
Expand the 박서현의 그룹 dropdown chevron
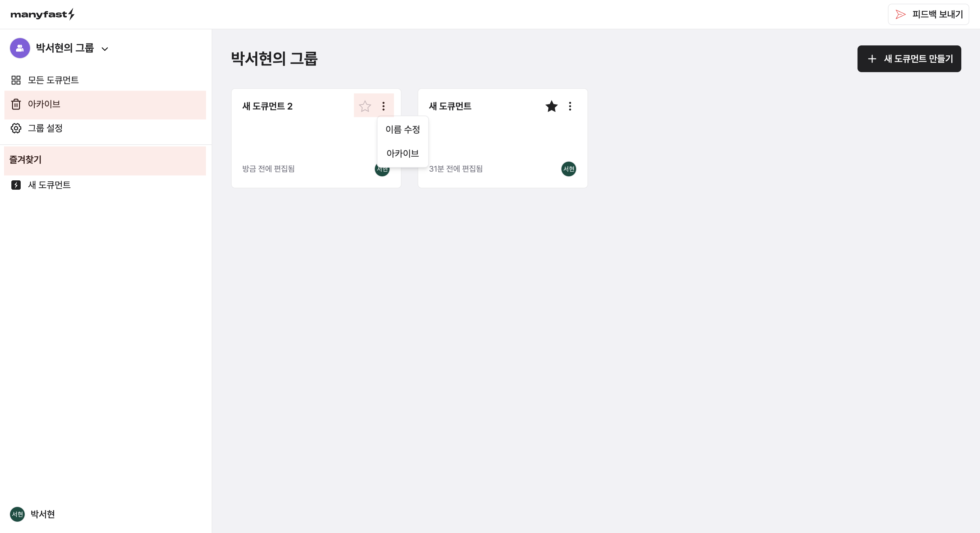(104, 49)
